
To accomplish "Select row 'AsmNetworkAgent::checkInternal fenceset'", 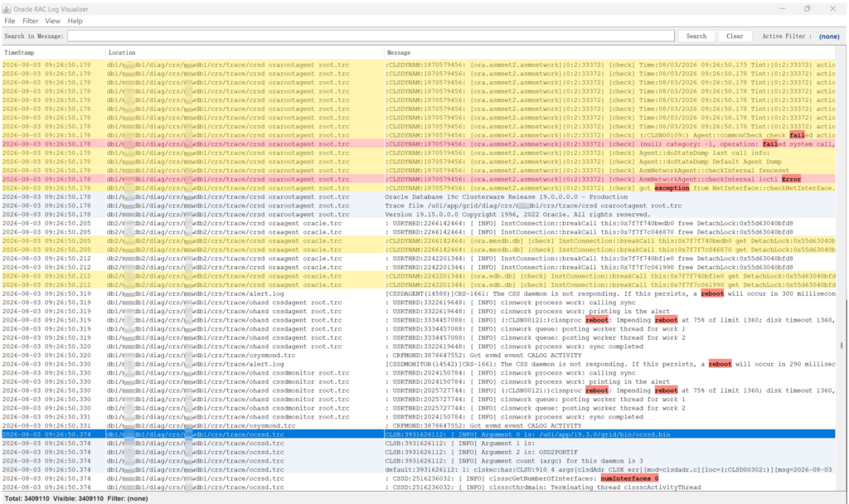I will tap(418, 171).
